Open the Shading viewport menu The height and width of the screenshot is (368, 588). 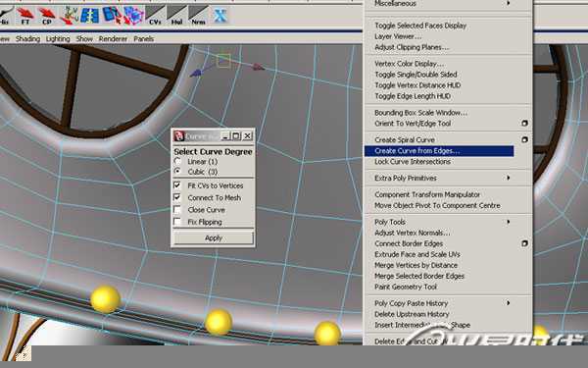pos(27,38)
